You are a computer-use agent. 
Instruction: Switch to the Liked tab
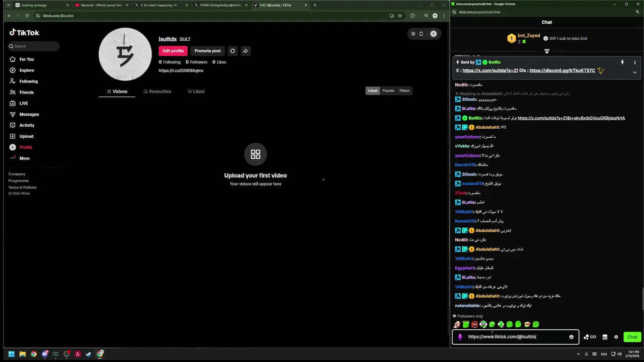click(196, 92)
